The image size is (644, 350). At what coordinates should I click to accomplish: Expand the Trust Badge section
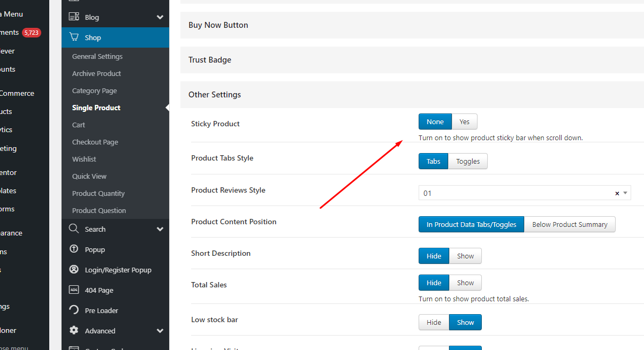pos(412,60)
